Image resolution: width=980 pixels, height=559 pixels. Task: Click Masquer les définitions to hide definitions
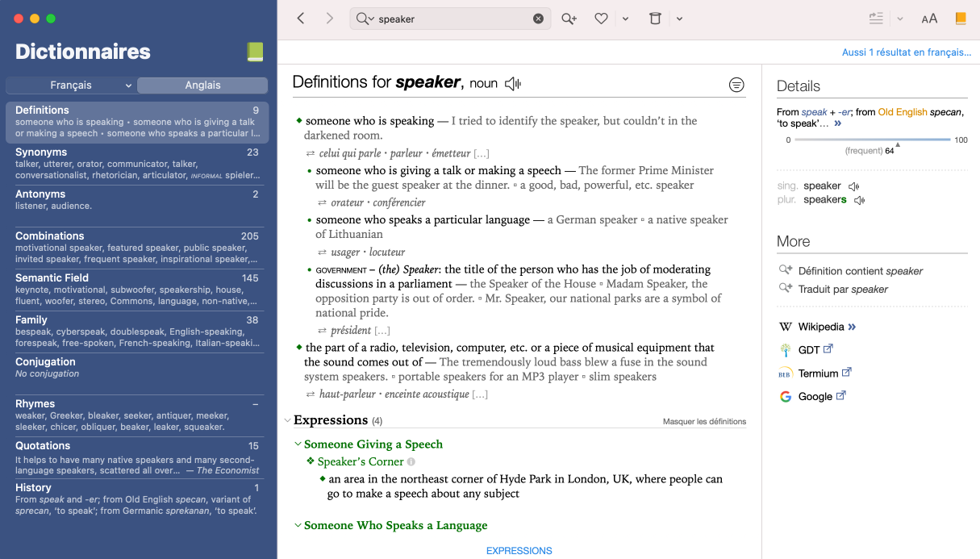point(707,421)
